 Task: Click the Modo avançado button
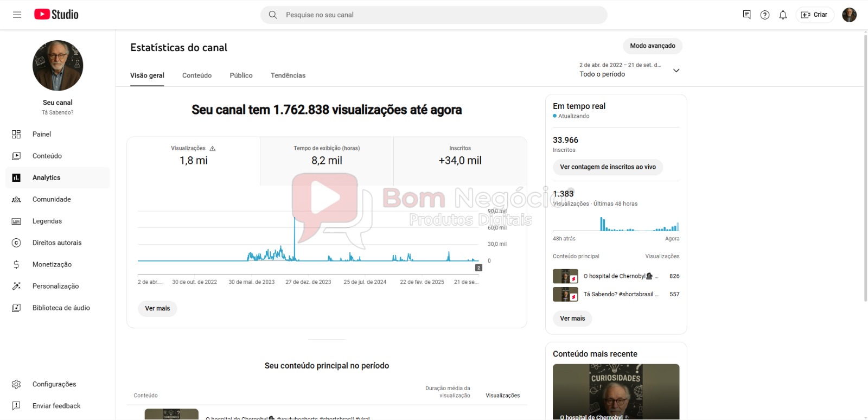[652, 46]
